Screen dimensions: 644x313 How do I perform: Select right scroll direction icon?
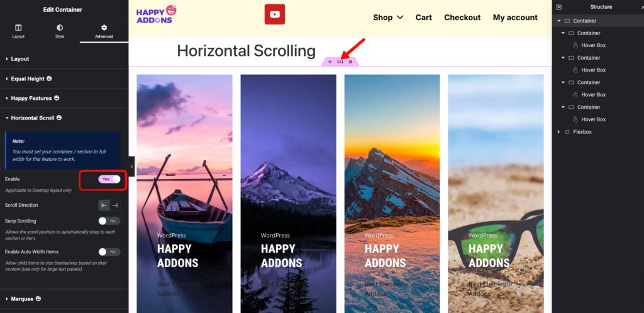(115, 205)
